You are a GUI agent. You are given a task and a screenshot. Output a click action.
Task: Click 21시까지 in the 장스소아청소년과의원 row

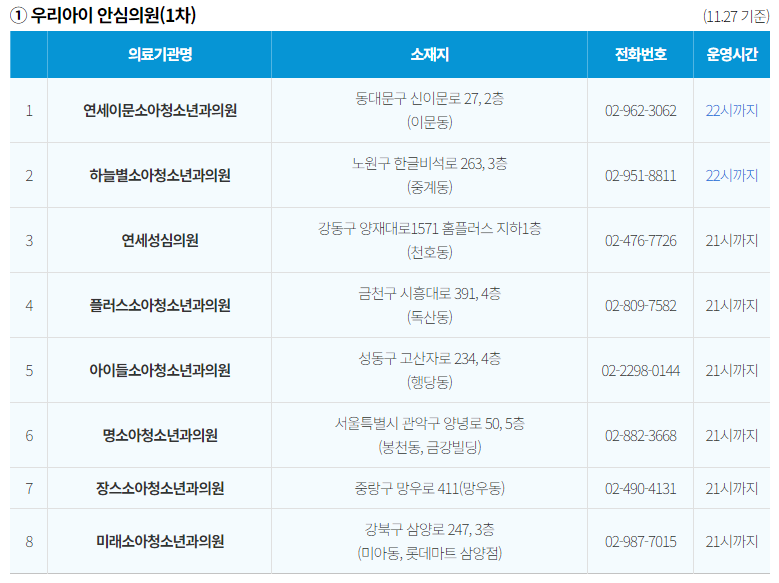click(732, 488)
